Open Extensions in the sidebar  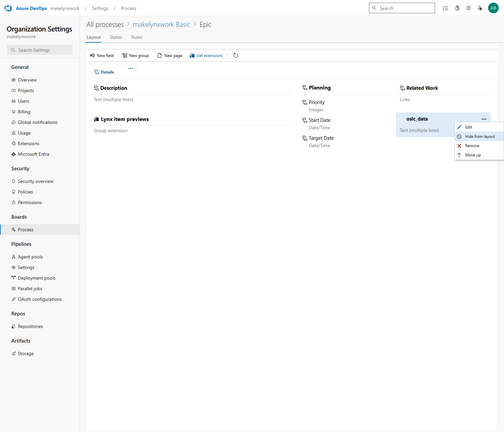(40, 143)
